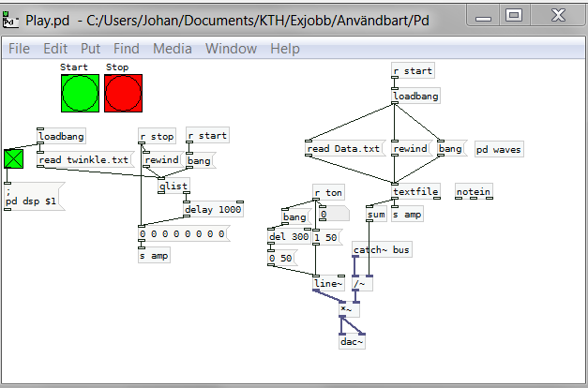588x388 pixels.
Task: Open the Media menu
Action: pos(173,49)
